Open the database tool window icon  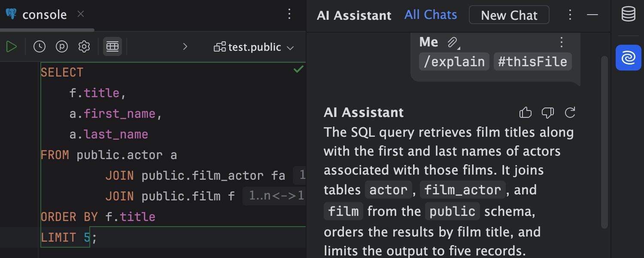click(x=628, y=13)
